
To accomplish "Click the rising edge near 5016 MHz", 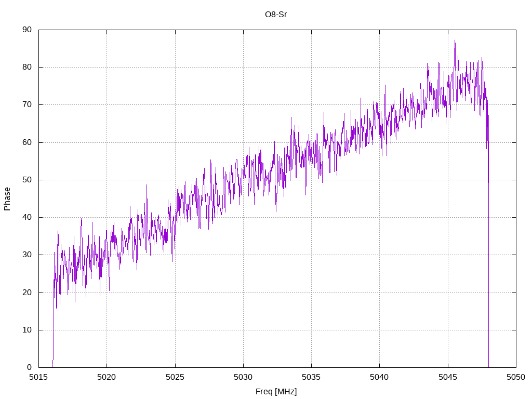I will tap(54, 322).
